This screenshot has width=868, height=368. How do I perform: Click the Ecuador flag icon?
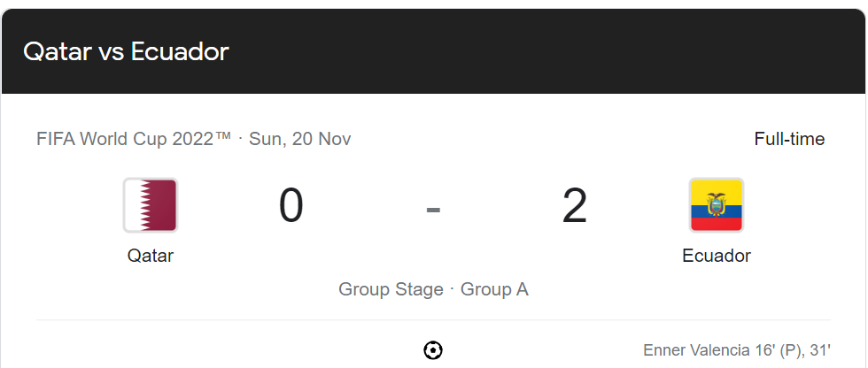coord(717,205)
